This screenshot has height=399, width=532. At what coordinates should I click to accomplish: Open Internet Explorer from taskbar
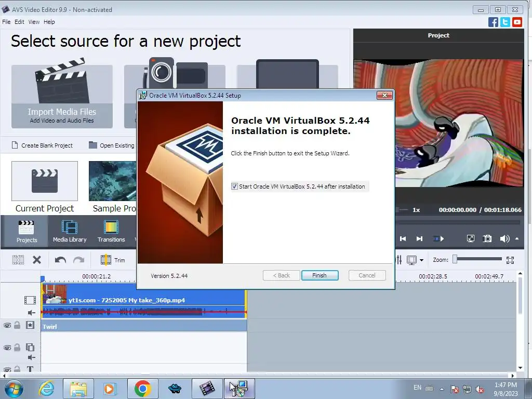46,389
